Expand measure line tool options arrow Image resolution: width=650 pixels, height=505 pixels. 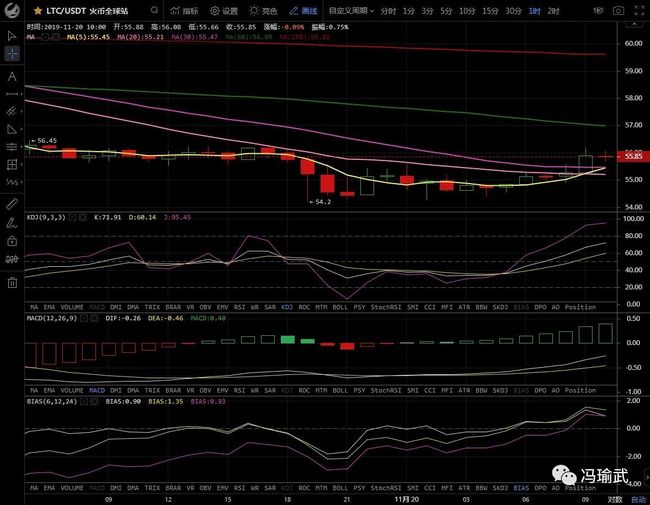click(x=21, y=94)
